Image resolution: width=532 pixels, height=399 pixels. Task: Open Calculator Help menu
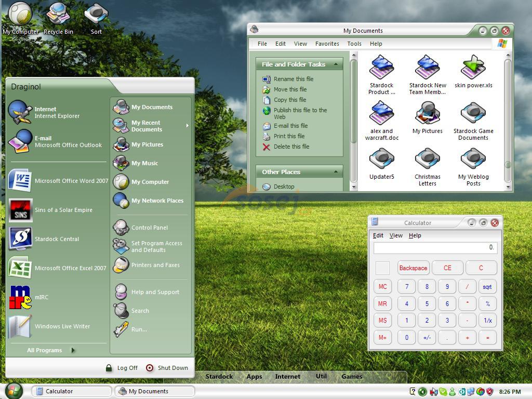pyautogui.click(x=415, y=235)
